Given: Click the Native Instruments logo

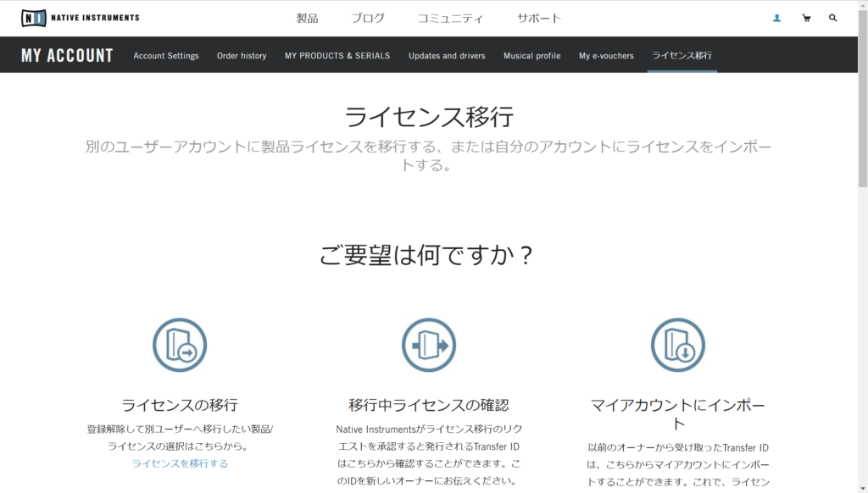Looking at the screenshot, I should tap(81, 18).
